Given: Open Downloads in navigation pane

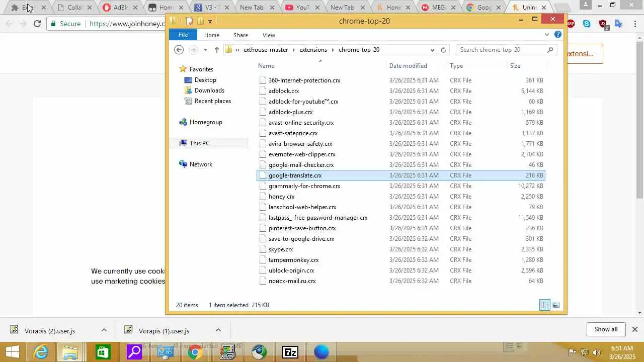Looking at the screenshot, I should pyautogui.click(x=209, y=90).
